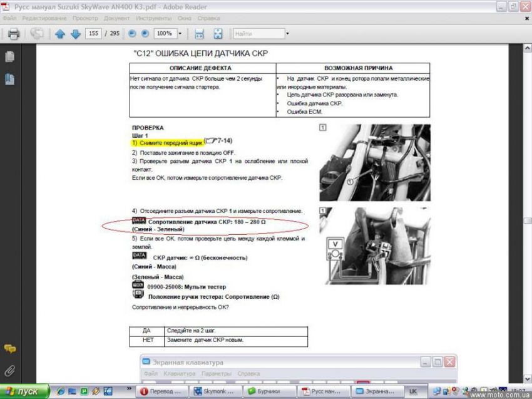The image size is (532, 399).
Task: Click the green quick launch icon
Action: point(84,391)
